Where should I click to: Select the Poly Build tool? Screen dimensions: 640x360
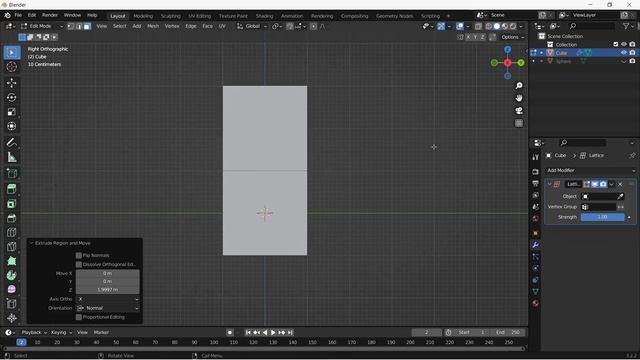(11, 261)
